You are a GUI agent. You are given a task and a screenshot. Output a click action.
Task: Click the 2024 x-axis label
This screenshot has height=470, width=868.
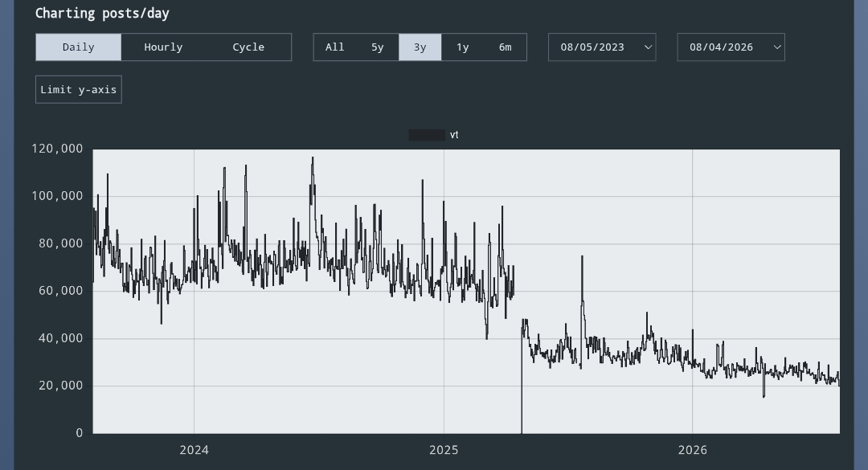click(194, 450)
